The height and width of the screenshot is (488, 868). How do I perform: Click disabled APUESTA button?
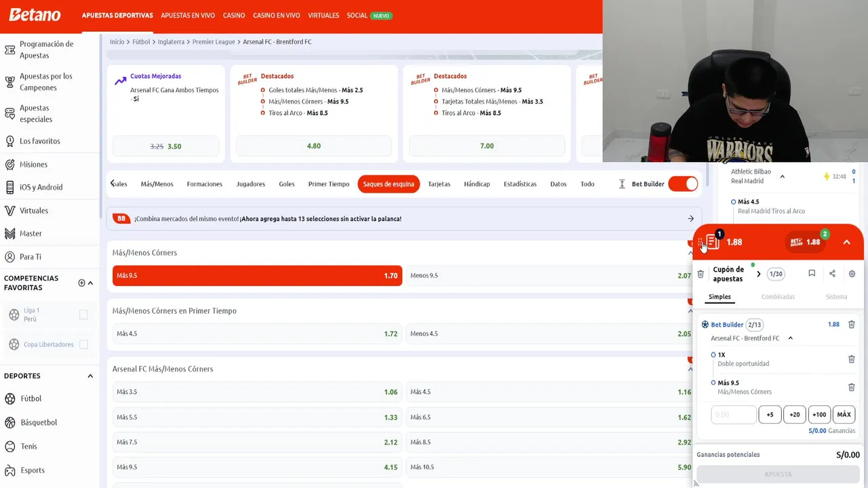click(x=778, y=474)
